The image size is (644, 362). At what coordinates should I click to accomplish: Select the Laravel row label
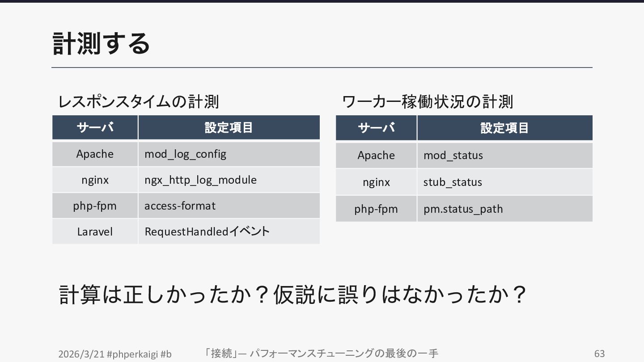click(x=95, y=232)
